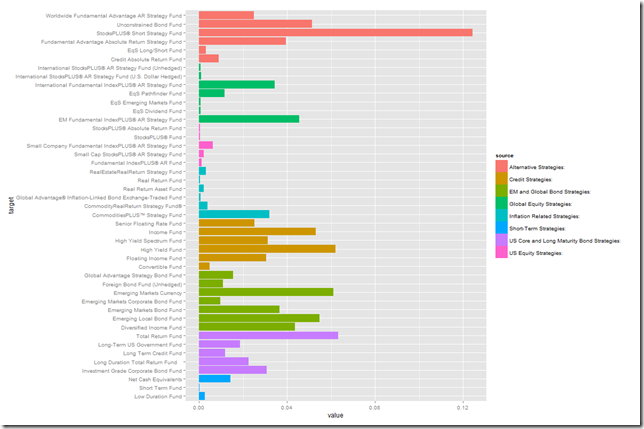Pick the Inflation Related Strategies teal swatch
Screen dimensions: 644x429
[501, 216]
